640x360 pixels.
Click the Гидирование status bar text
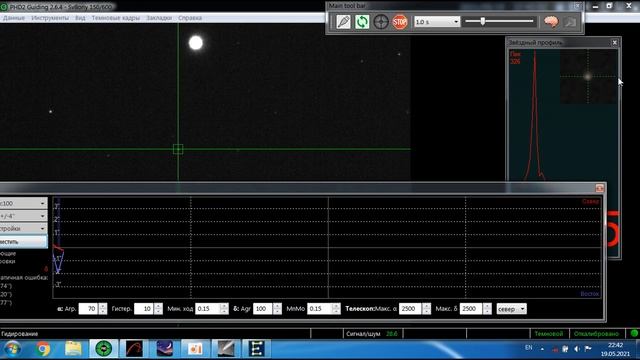pos(20,334)
